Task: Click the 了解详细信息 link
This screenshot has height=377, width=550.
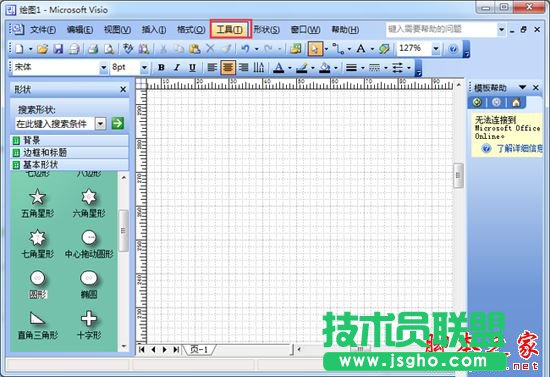Action: tap(519, 149)
